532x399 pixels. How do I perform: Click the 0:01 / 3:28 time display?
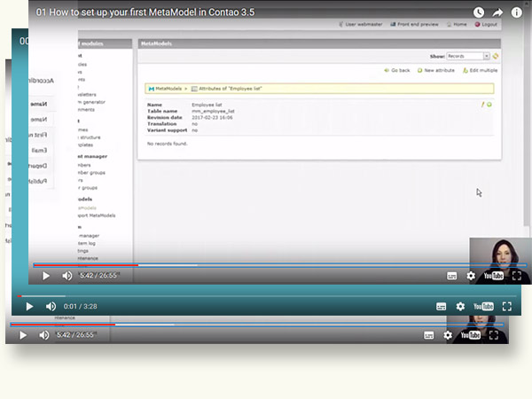pyautogui.click(x=81, y=307)
